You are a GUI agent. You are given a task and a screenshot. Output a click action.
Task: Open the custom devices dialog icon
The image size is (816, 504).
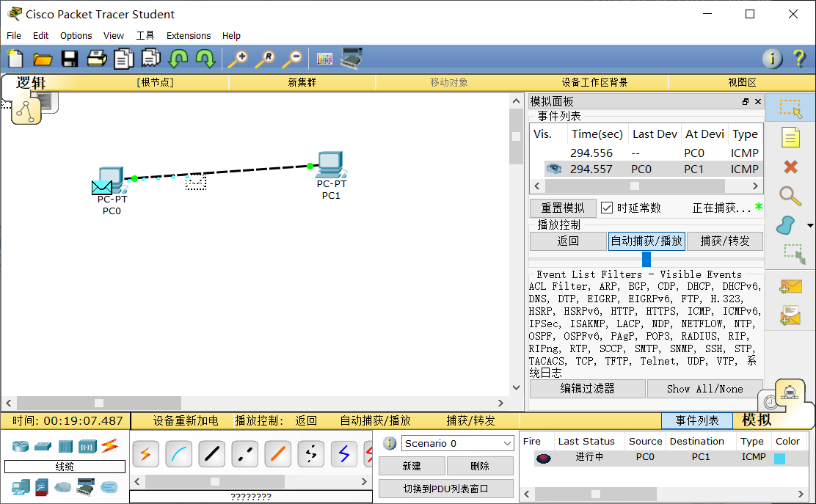(351, 58)
